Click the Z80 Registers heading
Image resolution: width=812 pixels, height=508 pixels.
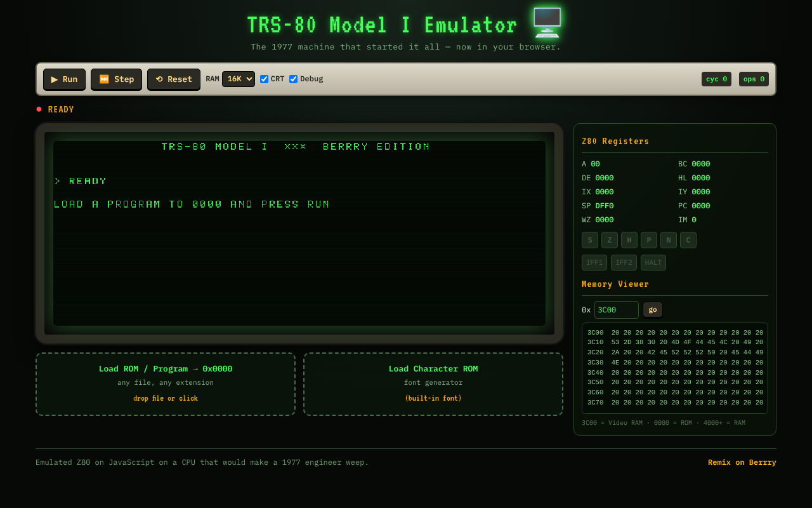[x=615, y=142]
